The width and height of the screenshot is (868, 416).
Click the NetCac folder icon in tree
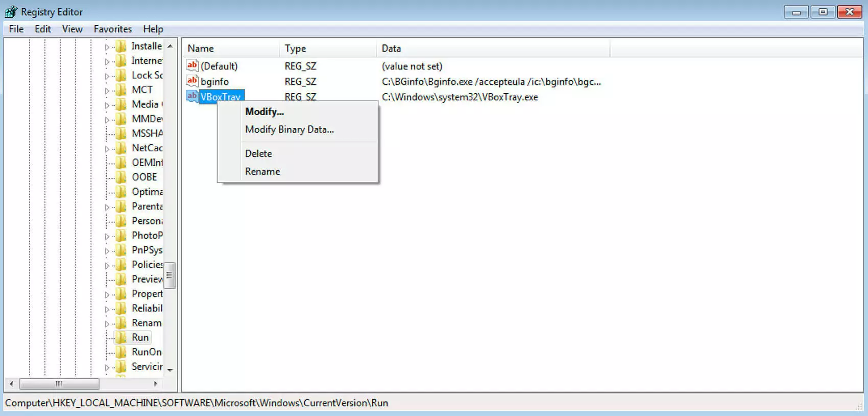pos(121,148)
